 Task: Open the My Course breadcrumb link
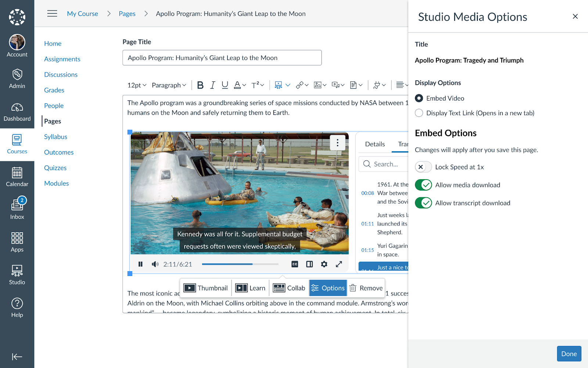(82, 14)
